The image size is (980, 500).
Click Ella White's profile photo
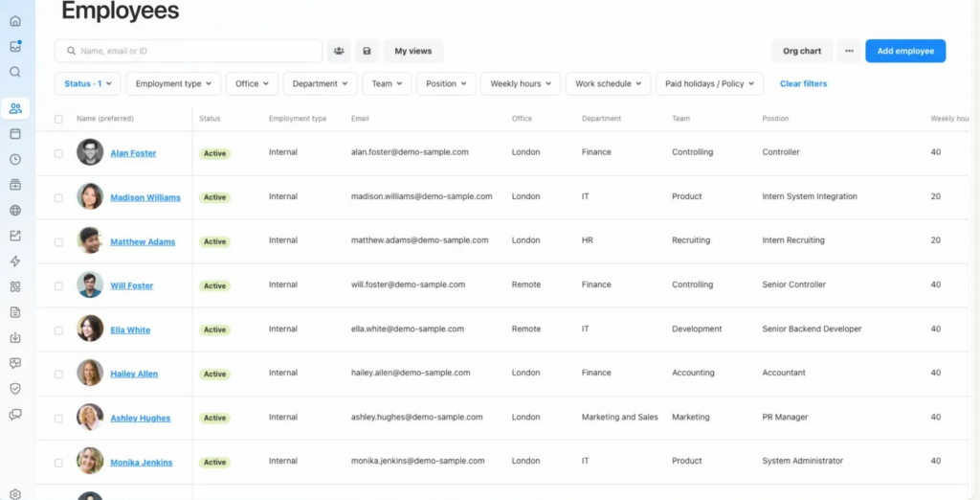pos(90,329)
